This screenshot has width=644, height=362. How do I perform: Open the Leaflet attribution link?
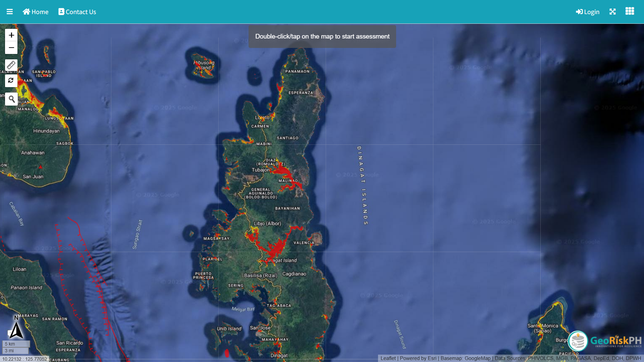(x=388, y=358)
